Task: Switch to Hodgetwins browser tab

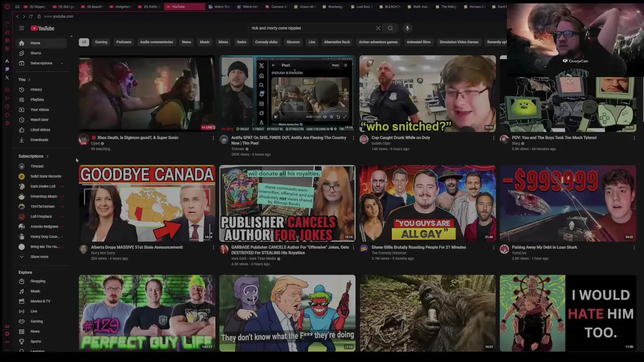Action: pyautogui.click(x=121, y=7)
